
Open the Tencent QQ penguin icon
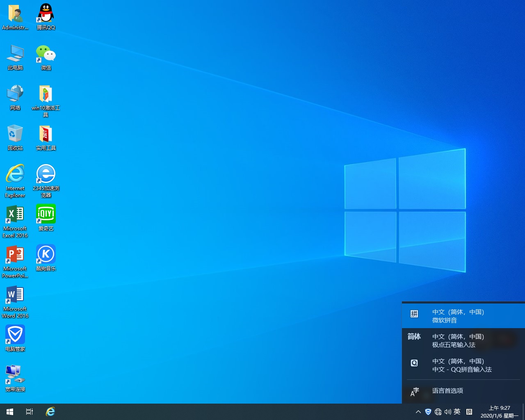click(46, 14)
